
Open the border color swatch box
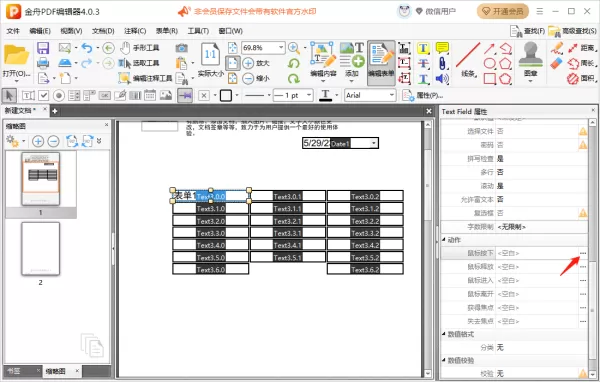(x=226, y=95)
